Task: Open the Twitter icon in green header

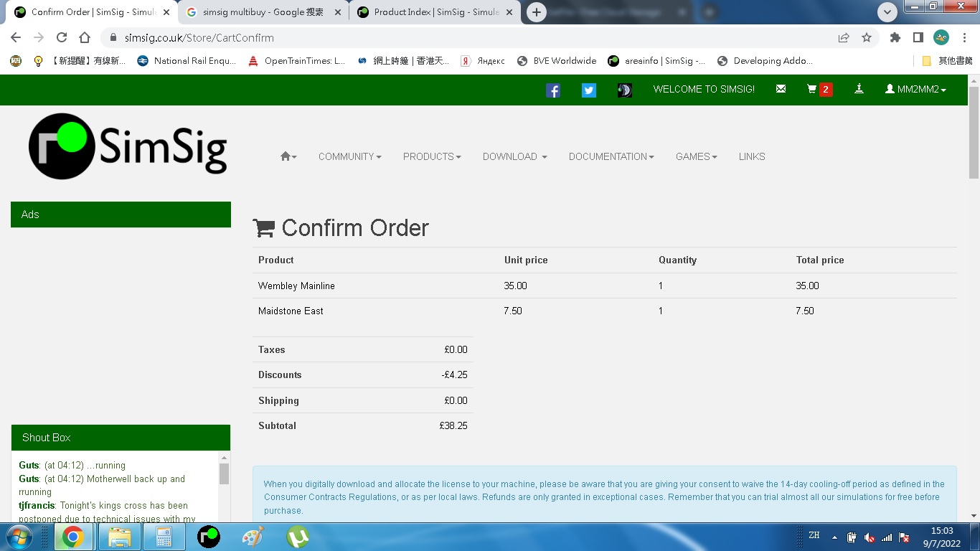Action: 589,90
